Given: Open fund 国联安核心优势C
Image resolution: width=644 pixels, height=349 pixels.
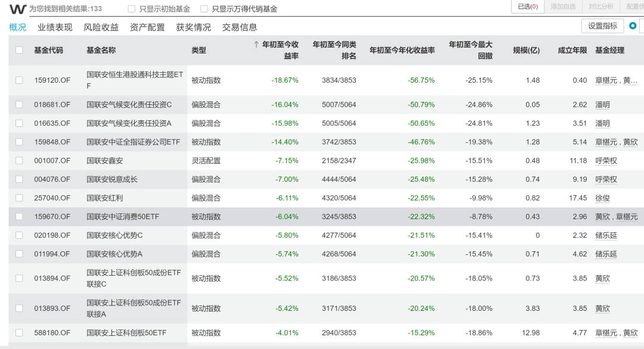Looking at the screenshot, I should tap(114, 235).
